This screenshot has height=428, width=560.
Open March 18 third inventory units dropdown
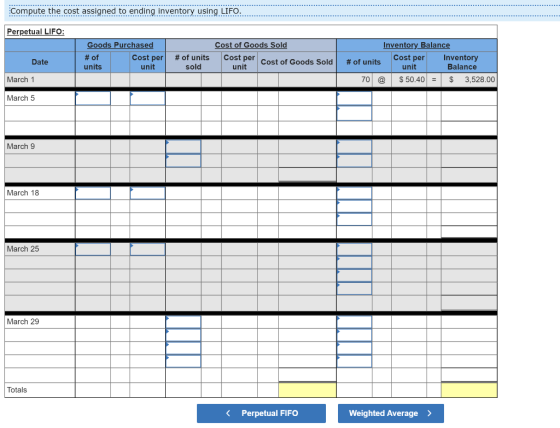pyautogui.click(x=354, y=219)
